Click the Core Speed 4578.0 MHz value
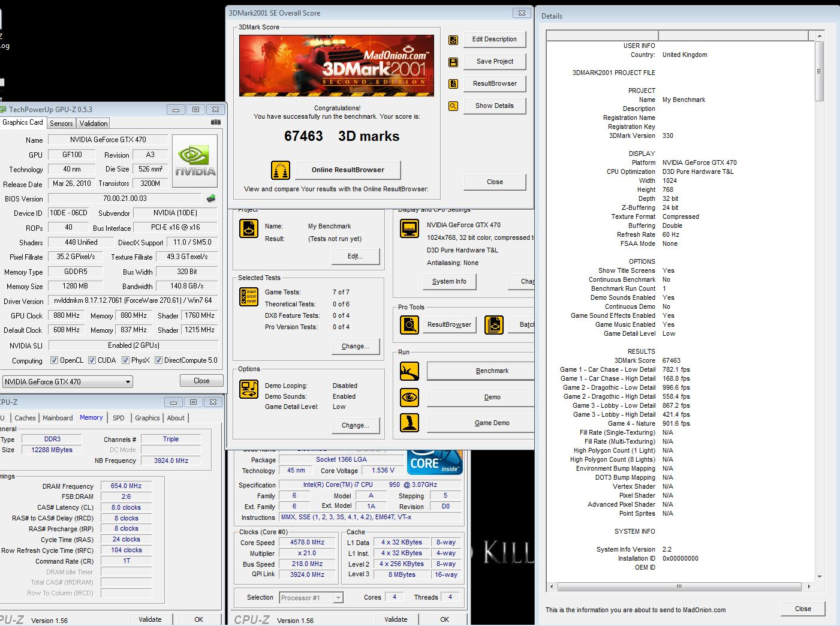840x626 pixels. 308,543
